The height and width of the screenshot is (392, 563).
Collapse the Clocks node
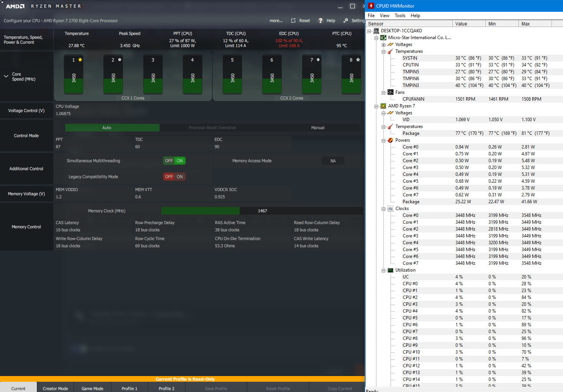pos(384,209)
